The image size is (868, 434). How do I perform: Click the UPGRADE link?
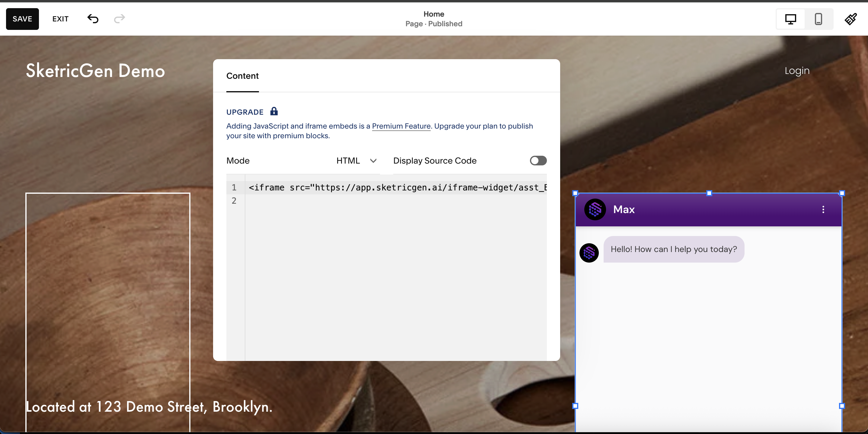245,112
